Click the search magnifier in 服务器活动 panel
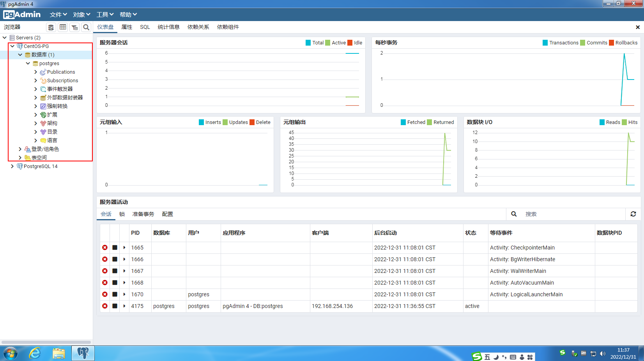This screenshot has width=644, height=361. coord(514,214)
